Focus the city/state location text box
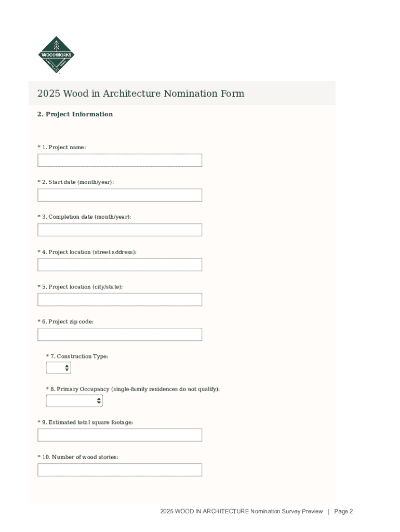Viewport: 400px width, 532px height. point(119,299)
